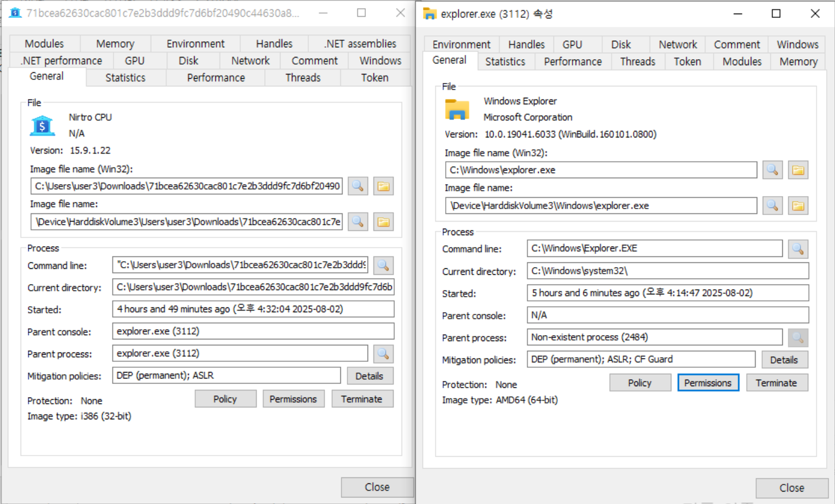Viewport: 835px width, 504px height.
Task: Open Token tab in left window
Action: tap(375, 78)
